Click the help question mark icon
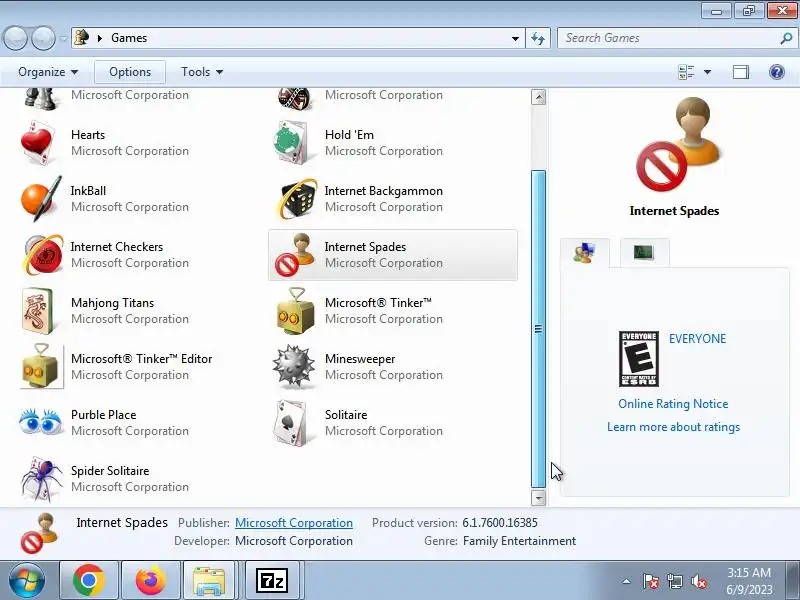 coord(777,72)
